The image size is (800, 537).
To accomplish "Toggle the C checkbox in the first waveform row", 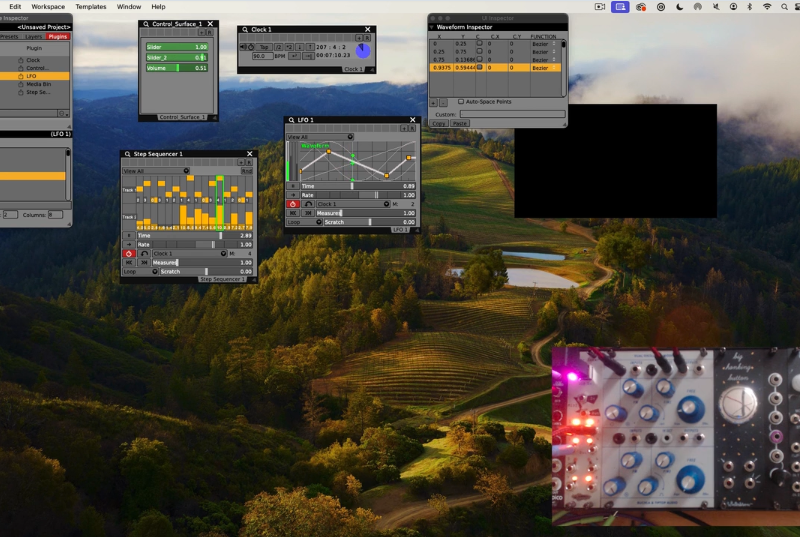I will click(479, 44).
